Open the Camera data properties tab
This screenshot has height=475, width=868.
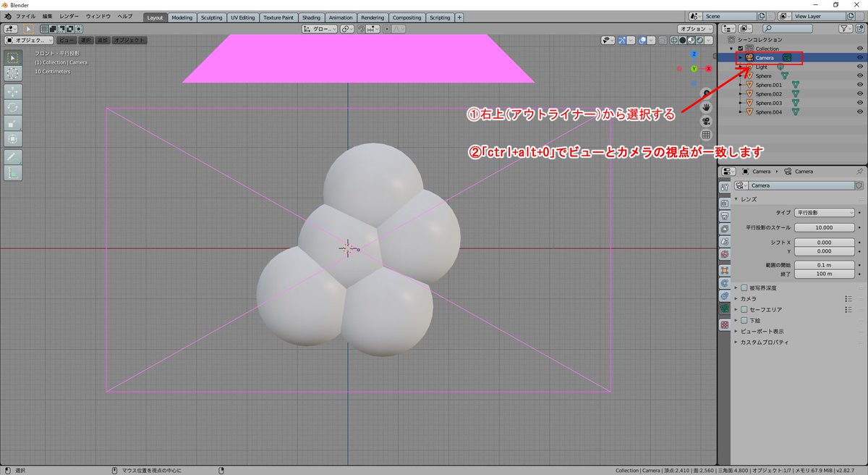[x=724, y=308]
